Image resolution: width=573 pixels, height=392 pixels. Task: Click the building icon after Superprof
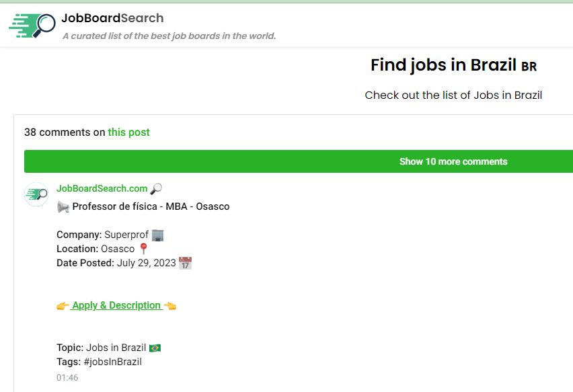click(158, 235)
